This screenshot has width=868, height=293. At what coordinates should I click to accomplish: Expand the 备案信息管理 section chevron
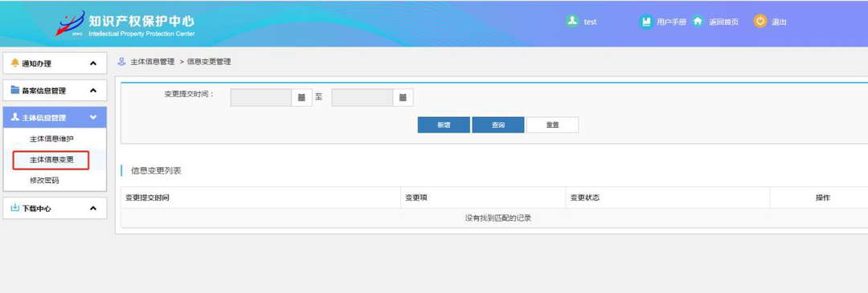(x=93, y=90)
